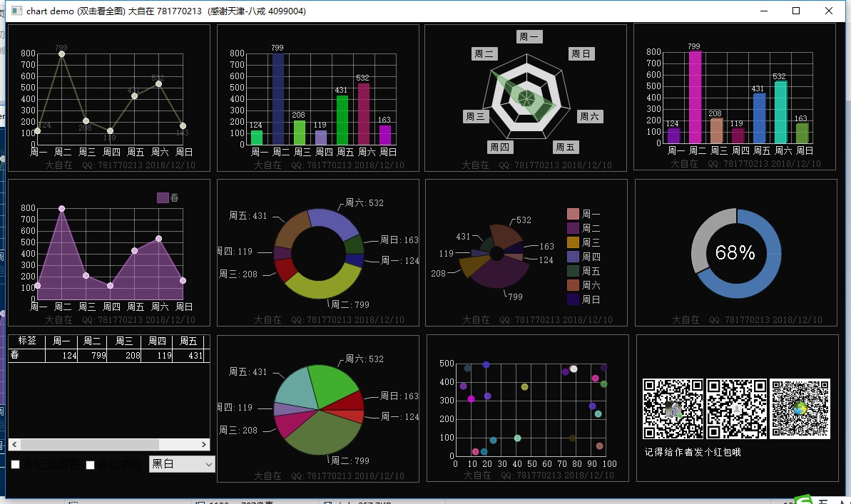
Task: Click solid pie chart label 周五: 431
Action: 248,371
